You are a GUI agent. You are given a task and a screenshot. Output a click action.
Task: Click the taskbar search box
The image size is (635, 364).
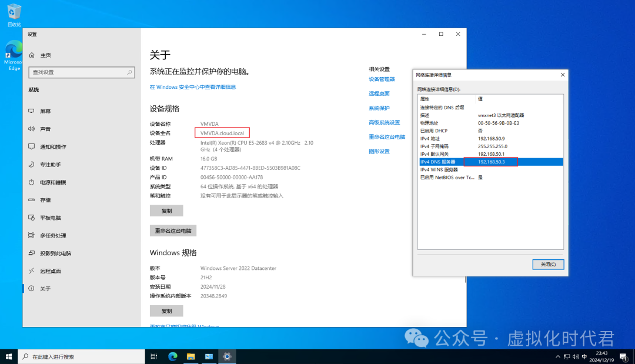81,357
